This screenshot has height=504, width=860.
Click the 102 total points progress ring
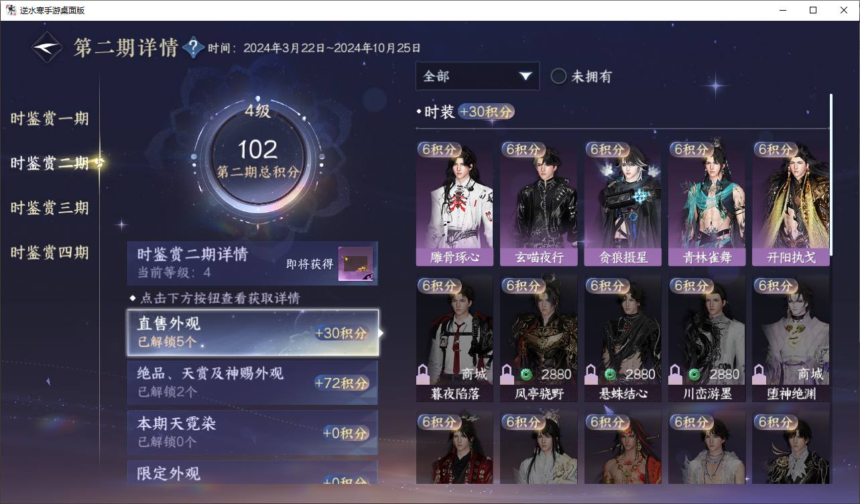click(x=257, y=160)
